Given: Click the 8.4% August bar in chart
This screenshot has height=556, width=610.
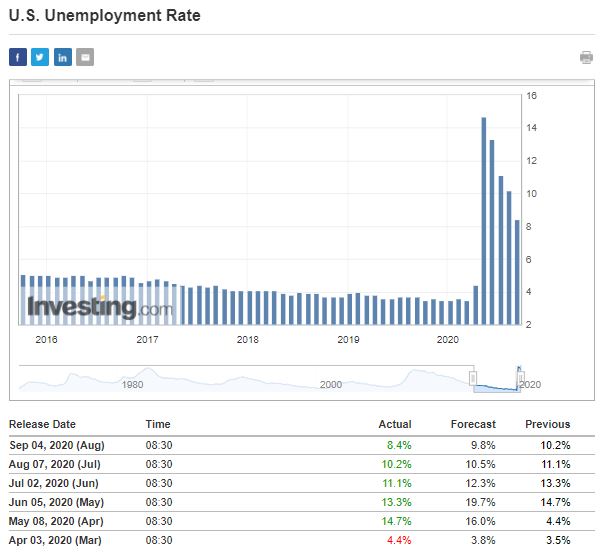Looking at the screenshot, I should (x=517, y=272).
